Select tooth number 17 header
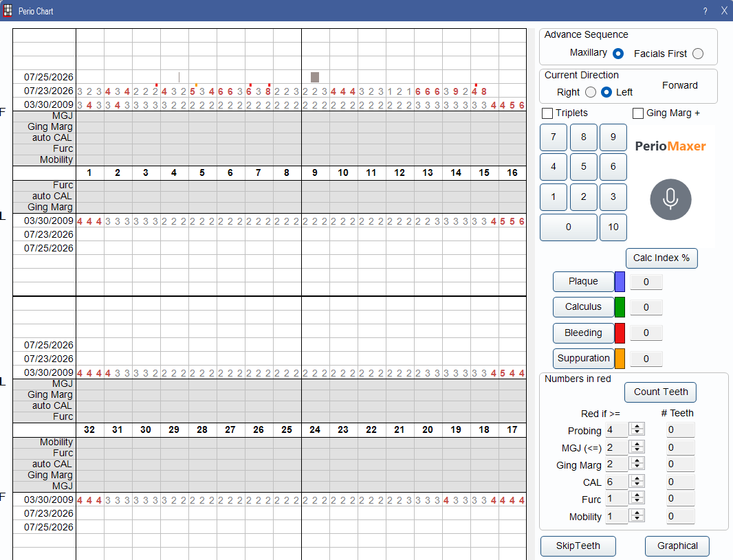 pyautogui.click(x=512, y=429)
